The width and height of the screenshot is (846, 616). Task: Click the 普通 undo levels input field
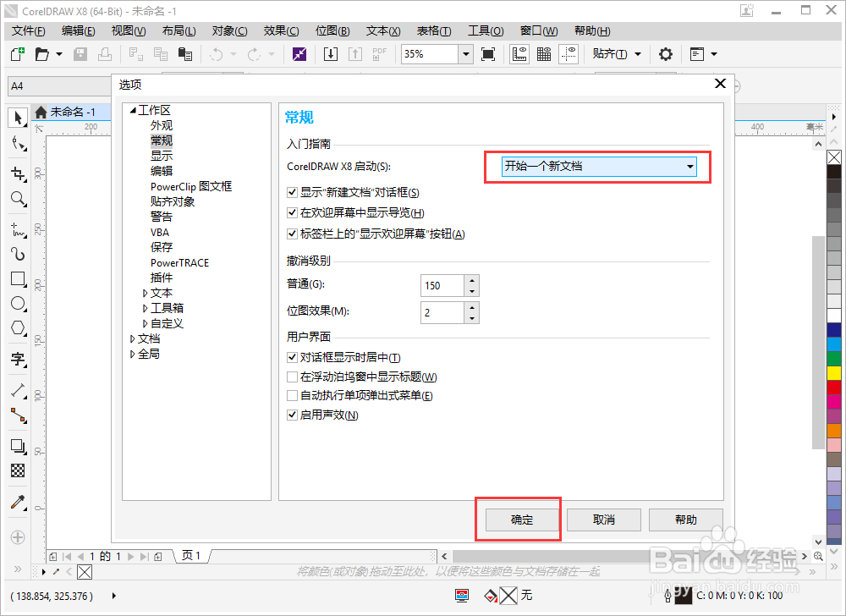click(442, 286)
